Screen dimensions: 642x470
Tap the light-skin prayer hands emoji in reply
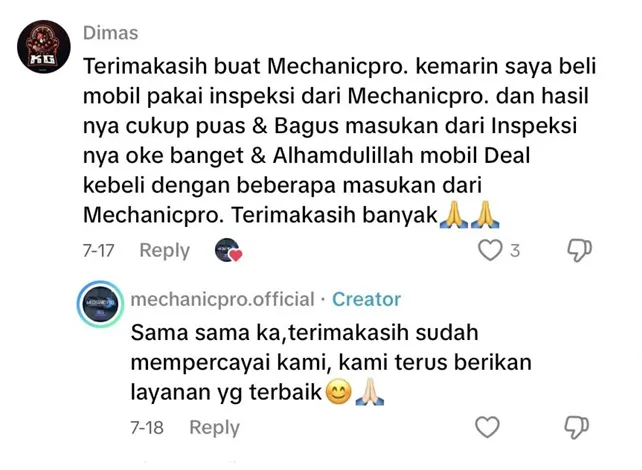(370, 392)
